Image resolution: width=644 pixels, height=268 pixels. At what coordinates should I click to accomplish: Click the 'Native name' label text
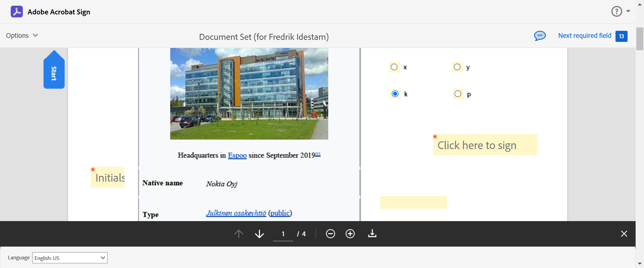(x=163, y=183)
